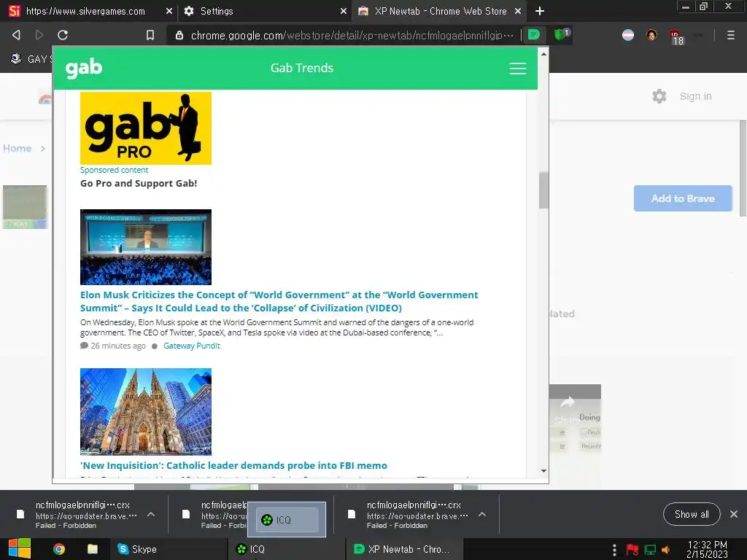Click the red flag tray icon

632,550
